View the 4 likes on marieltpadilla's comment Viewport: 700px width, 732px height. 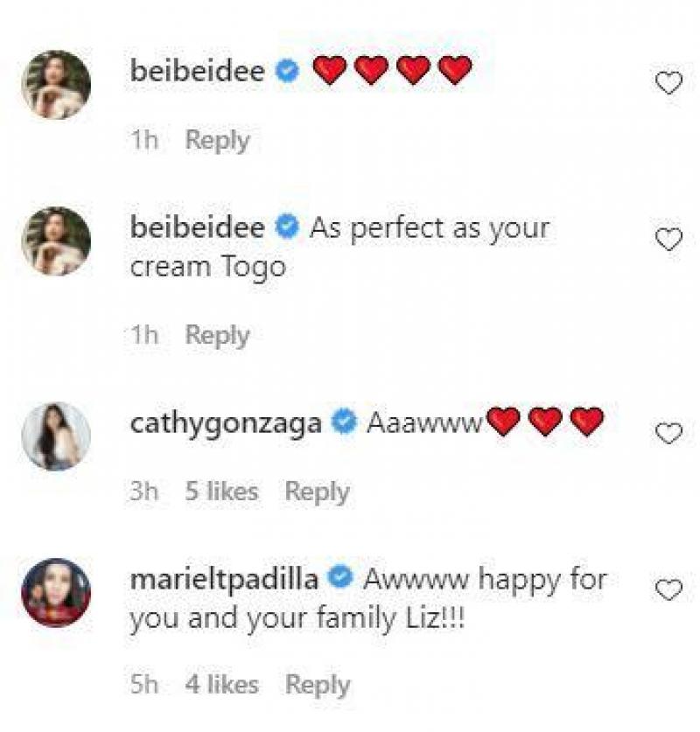click(x=221, y=685)
